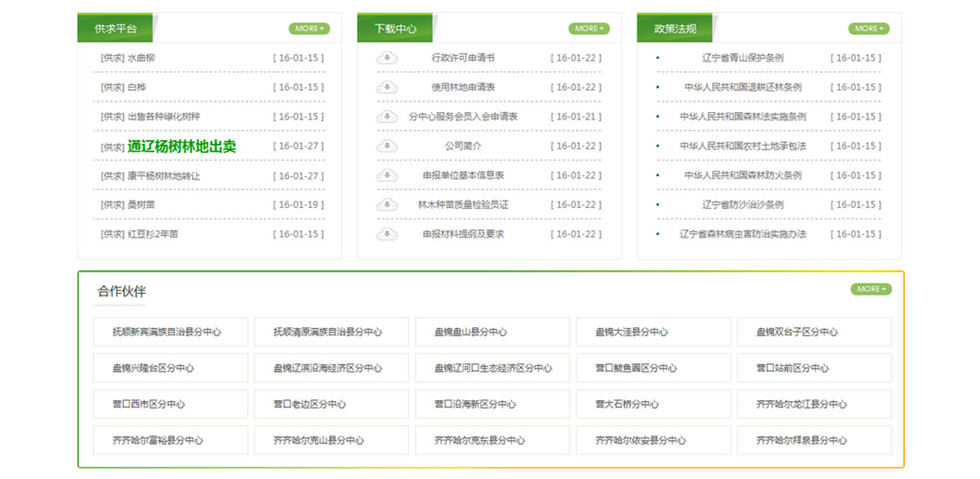Select the 供求平台 section tab header
This screenshot has width=980, height=479.
coord(116,29)
